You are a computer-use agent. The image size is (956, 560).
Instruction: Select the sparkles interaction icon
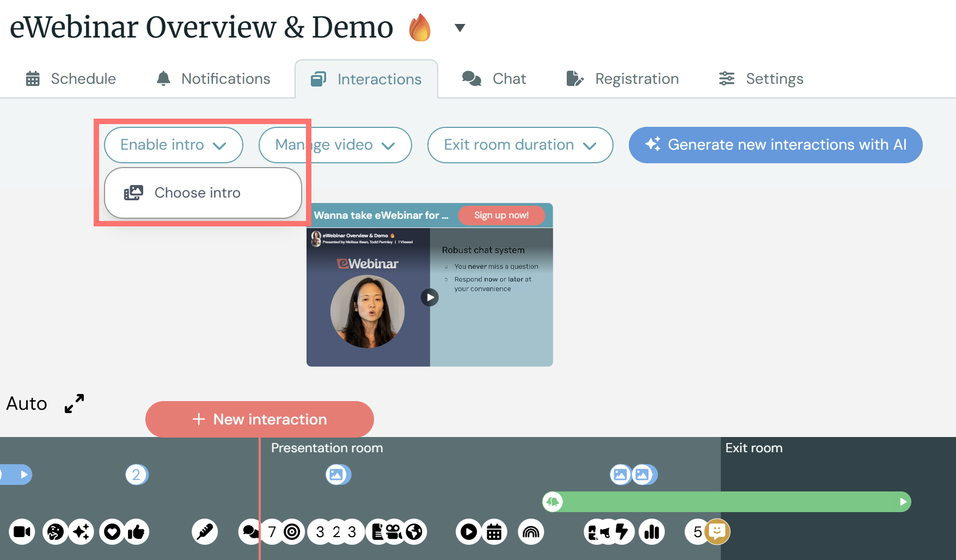(x=81, y=532)
